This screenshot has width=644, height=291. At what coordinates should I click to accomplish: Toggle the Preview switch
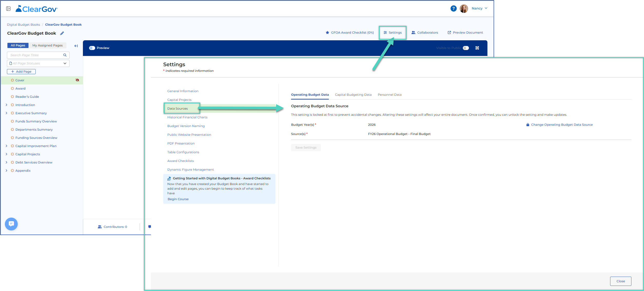coord(92,48)
